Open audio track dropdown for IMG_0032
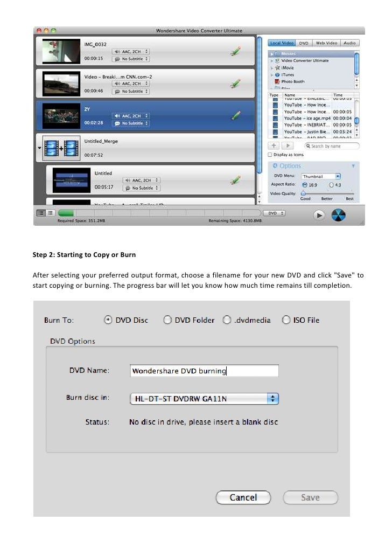Viewport: 392px width, 555px height. coord(131,52)
